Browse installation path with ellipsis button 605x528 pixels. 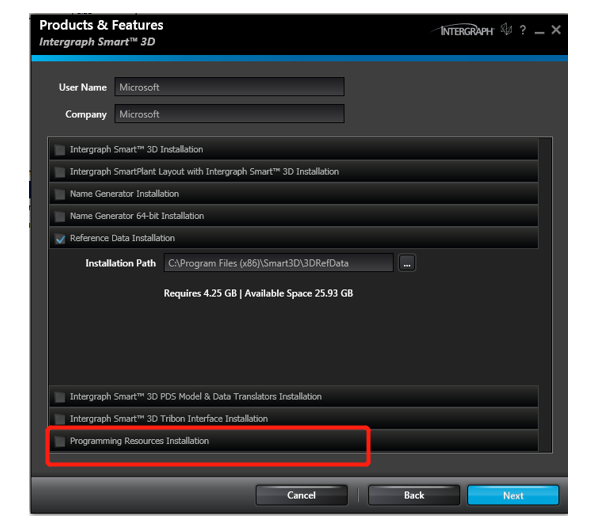click(x=407, y=263)
